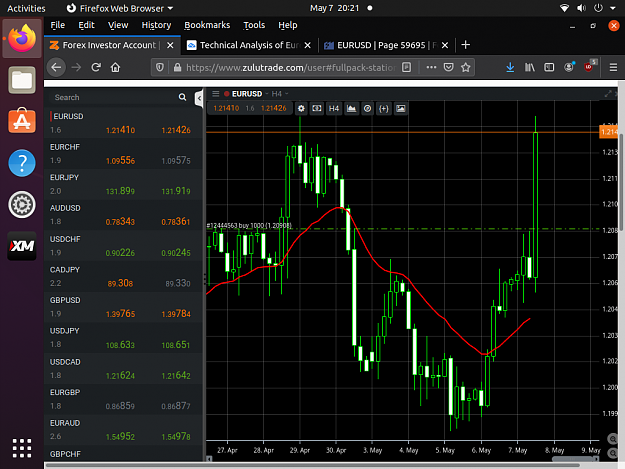
Task: Open chart settings gear icon
Action: click(301, 108)
